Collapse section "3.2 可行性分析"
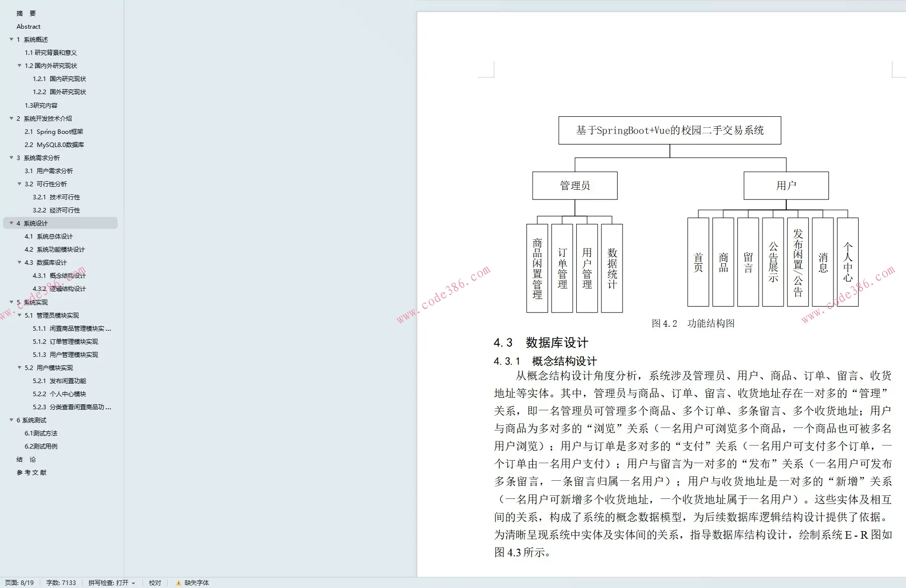Screen dimensions: 906x588 coord(19,184)
